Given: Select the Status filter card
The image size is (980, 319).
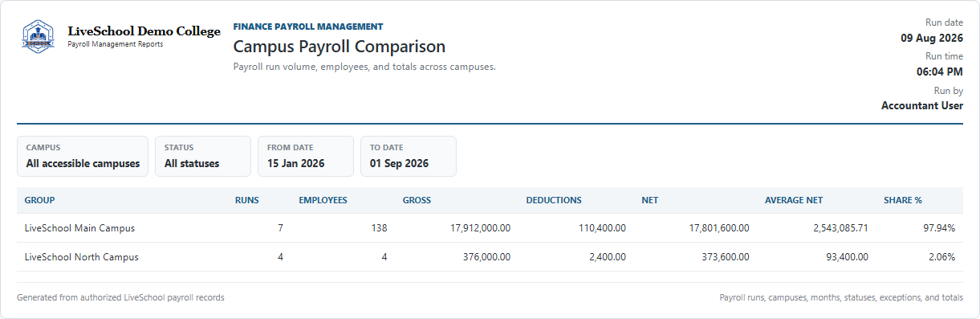Looking at the screenshot, I should tap(203, 156).
